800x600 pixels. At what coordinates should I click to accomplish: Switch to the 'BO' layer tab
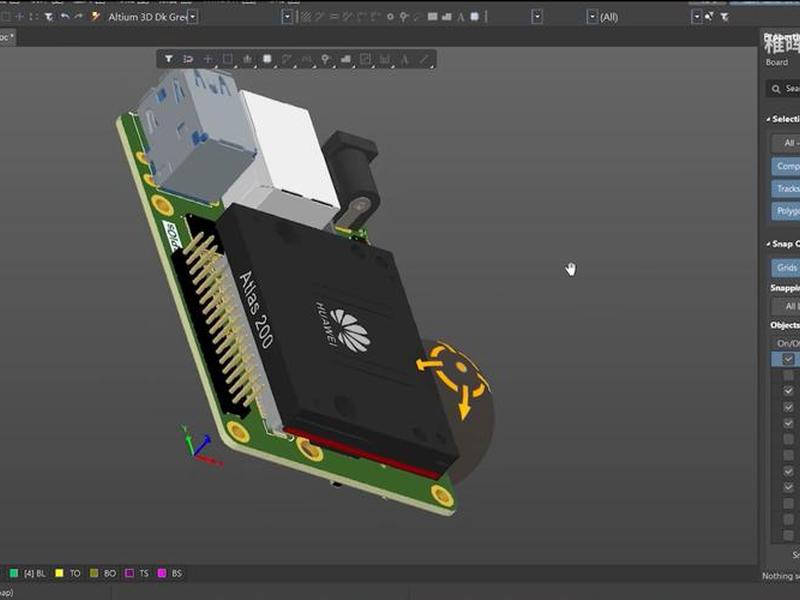click(110, 573)
